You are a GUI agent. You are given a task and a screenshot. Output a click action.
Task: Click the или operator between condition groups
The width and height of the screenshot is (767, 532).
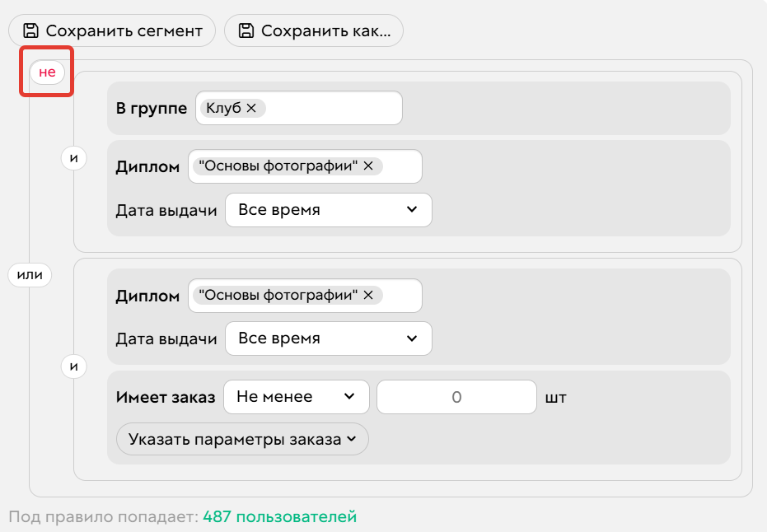30,274
